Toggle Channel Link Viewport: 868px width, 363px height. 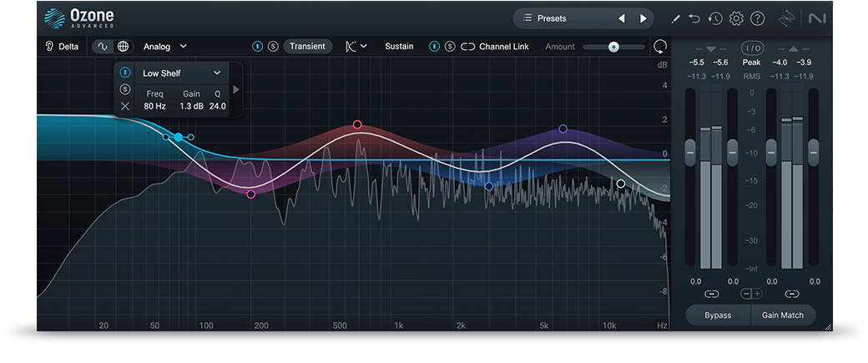[x=494, y=47]
